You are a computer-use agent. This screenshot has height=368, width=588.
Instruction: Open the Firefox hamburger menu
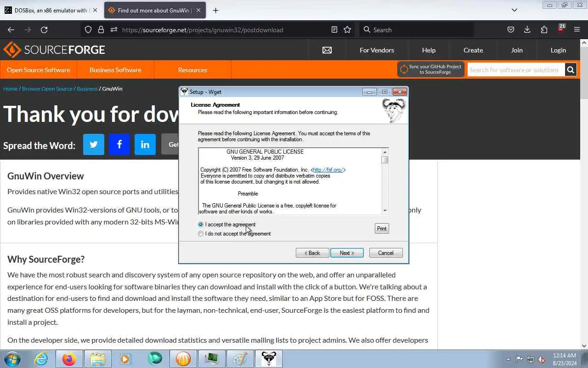click(x=577, y=29)
